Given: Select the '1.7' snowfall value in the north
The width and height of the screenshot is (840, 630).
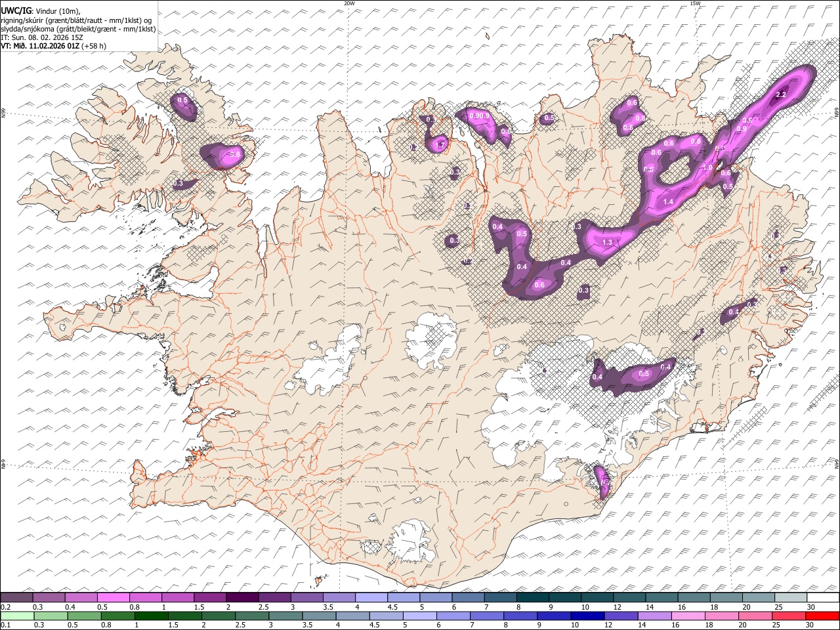Looking at the screenshot, I should pyautogui.click(x=440, y=145).
